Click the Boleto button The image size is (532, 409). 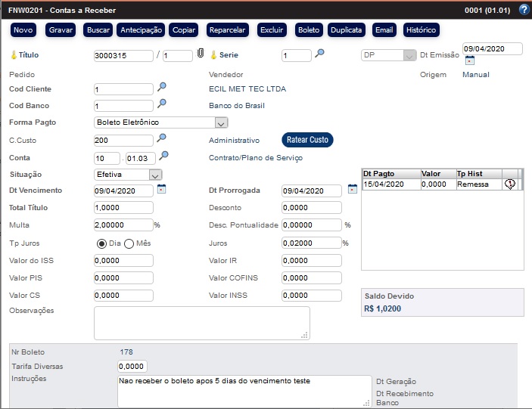click(x=309, y=29)
